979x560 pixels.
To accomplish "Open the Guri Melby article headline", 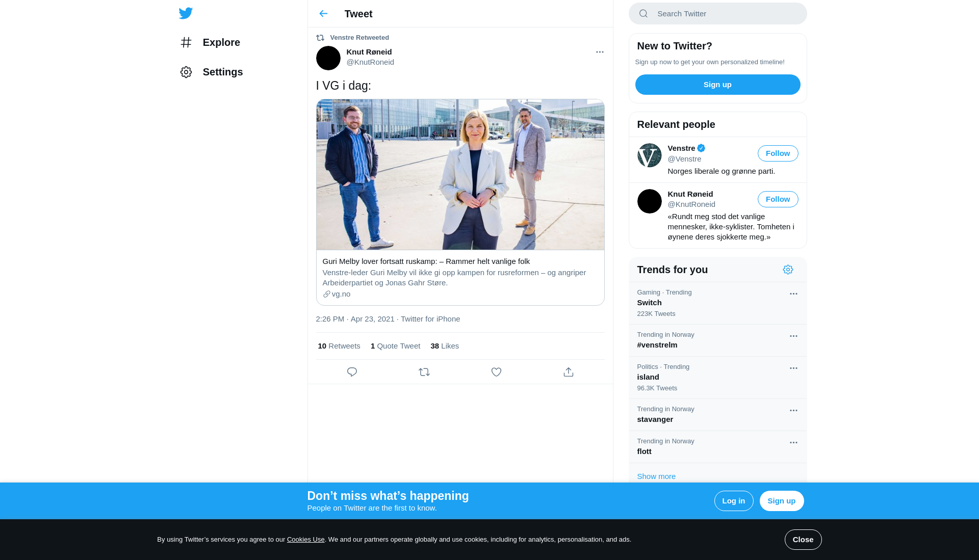I will pyautogui.click(x=426, y=261).
